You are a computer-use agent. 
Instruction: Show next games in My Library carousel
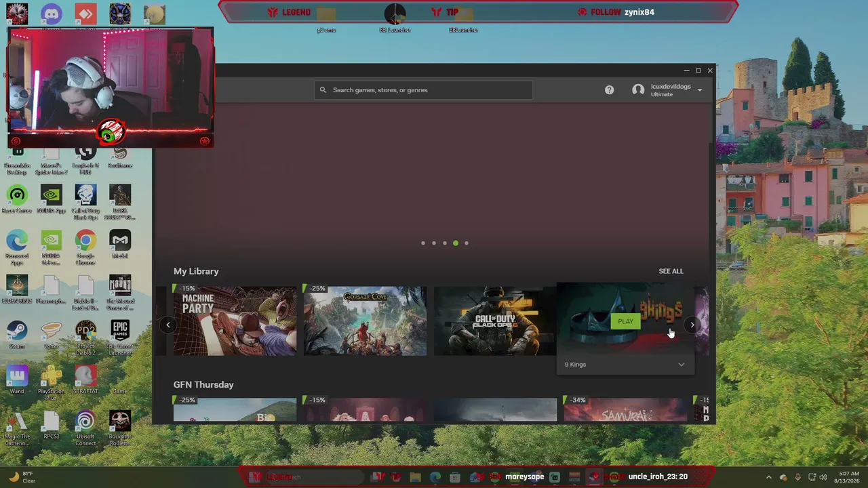pos(692,325)
